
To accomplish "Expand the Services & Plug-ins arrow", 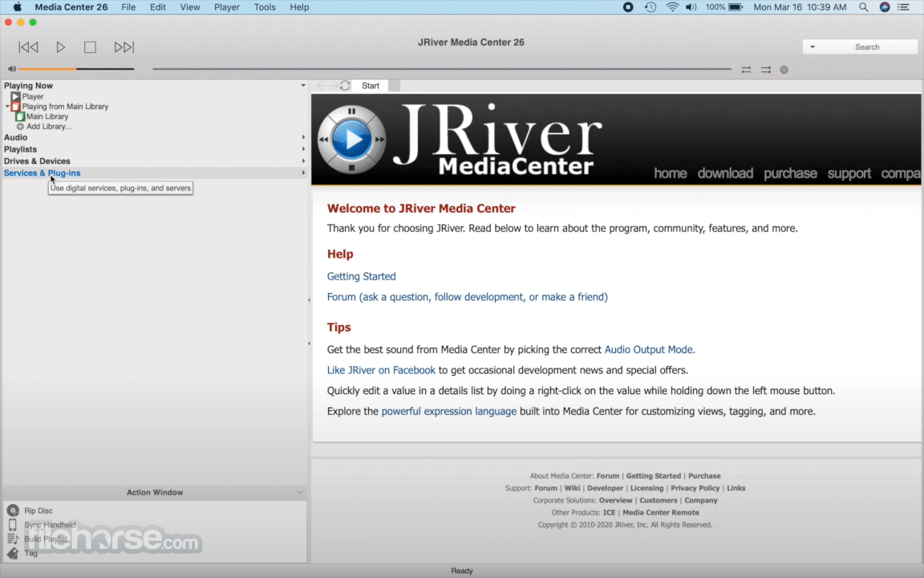I will pyautogui.click(x=303, y=173).
